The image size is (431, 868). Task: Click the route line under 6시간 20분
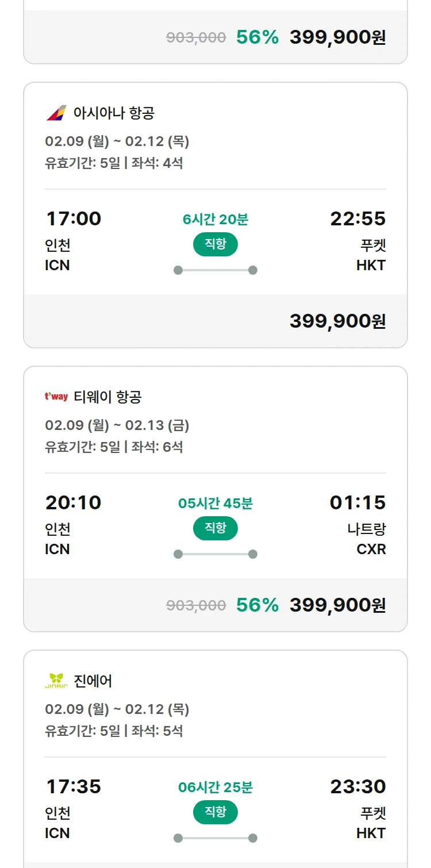[x=215, y=270]
